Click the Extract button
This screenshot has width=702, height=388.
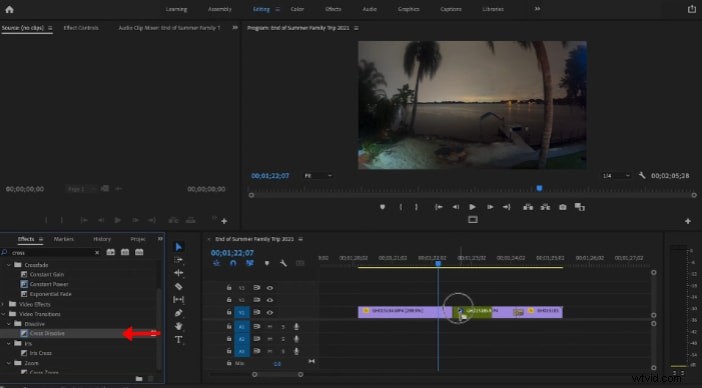(545, 207)
